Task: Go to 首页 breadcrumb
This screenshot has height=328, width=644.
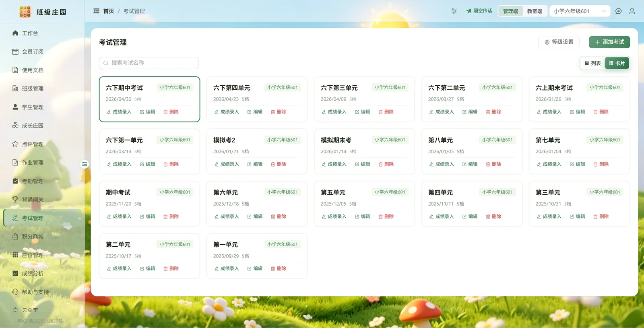Action: [109, 11]
